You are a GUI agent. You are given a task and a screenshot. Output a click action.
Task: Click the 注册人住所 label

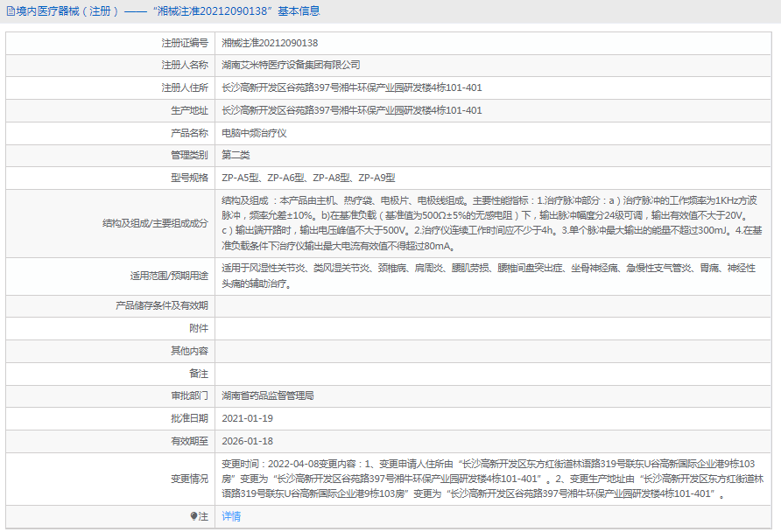tap(184, 88)
